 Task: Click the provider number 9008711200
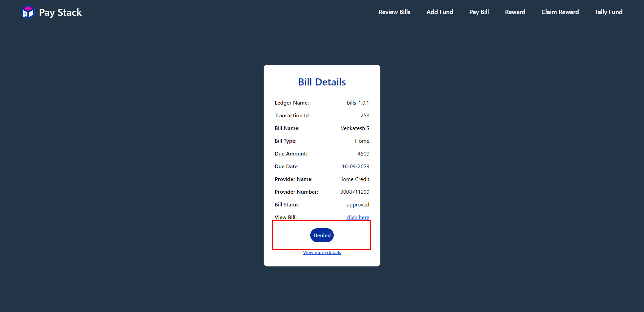pyautogui.click(x=355, y=192)
